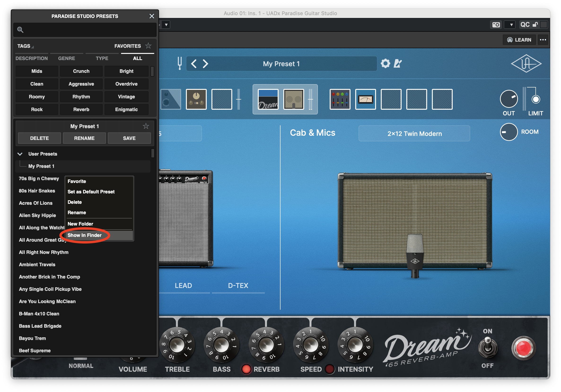The image size is (561, 392).
Task: Click the snapshot camera icon
Action: pyautogui.click(x=496, y=25)
